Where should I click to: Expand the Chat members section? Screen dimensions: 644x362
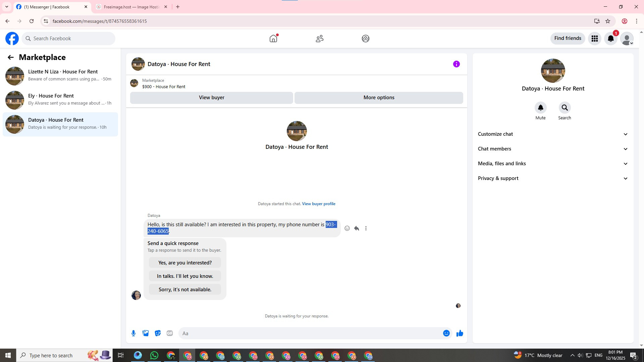pos(553,149)
